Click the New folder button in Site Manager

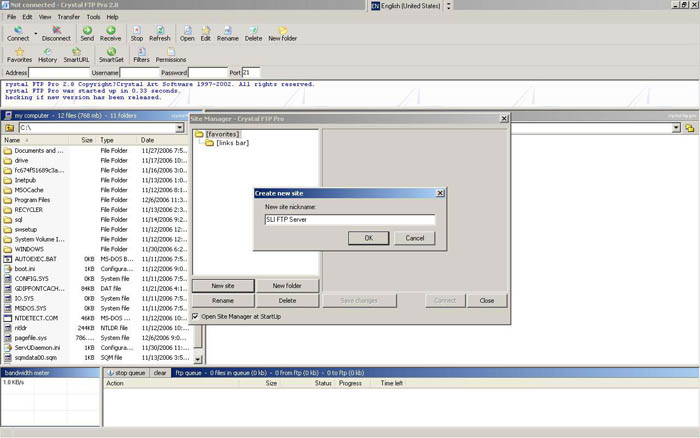click(287, 286)
